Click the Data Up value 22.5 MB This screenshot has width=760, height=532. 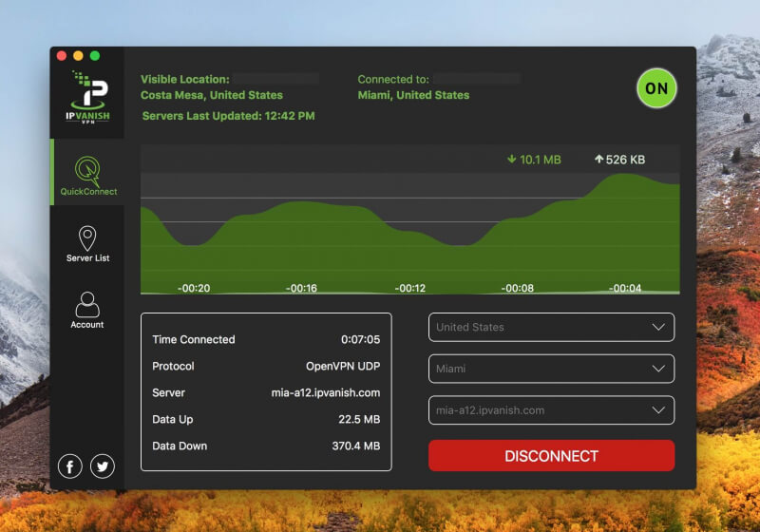359,420
